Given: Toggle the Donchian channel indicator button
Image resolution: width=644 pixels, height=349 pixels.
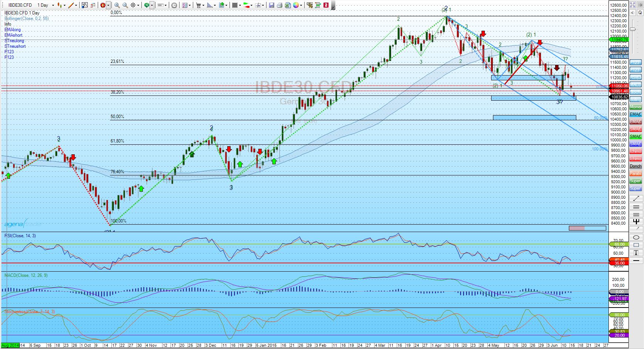Looking at the screenshot, I should (x=635, y=166).
